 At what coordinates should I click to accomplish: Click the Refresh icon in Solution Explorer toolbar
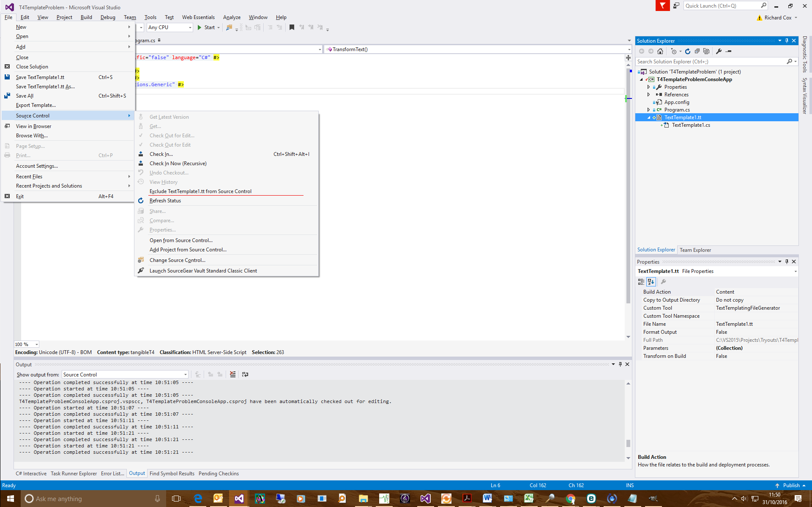[x=688, y=51]
